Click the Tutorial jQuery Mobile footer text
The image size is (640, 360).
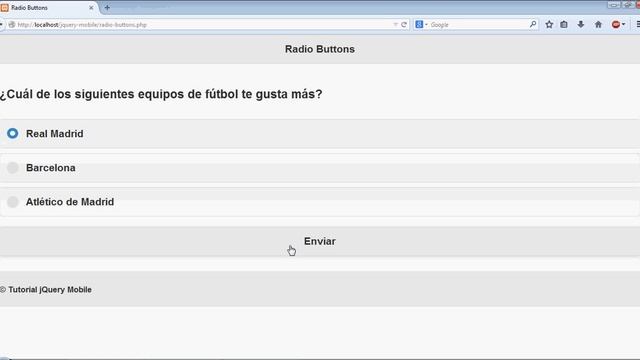coord(46,289)
